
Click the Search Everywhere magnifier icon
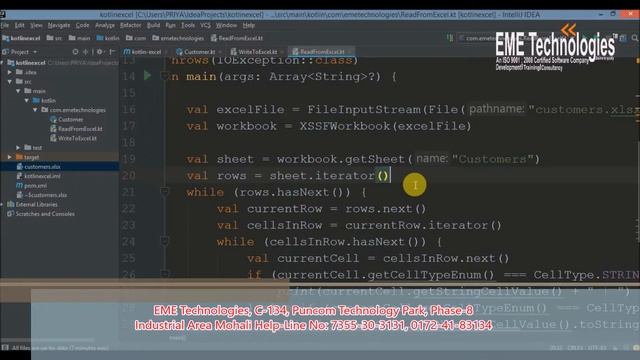click(x=635, y=38)
